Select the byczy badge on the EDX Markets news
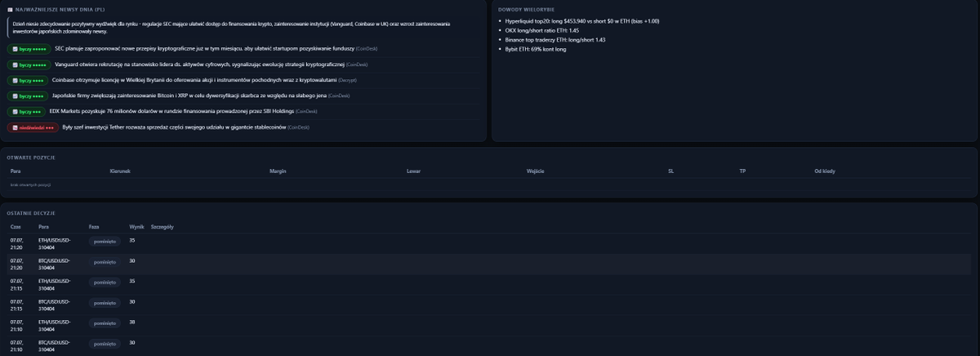980x356 pixels. [x=25, y=111]
